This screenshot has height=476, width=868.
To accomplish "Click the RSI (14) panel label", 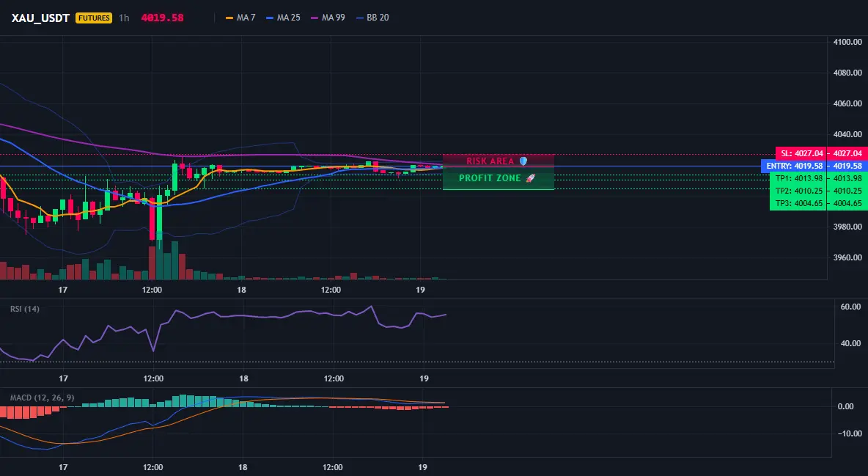I will [25, 309].
